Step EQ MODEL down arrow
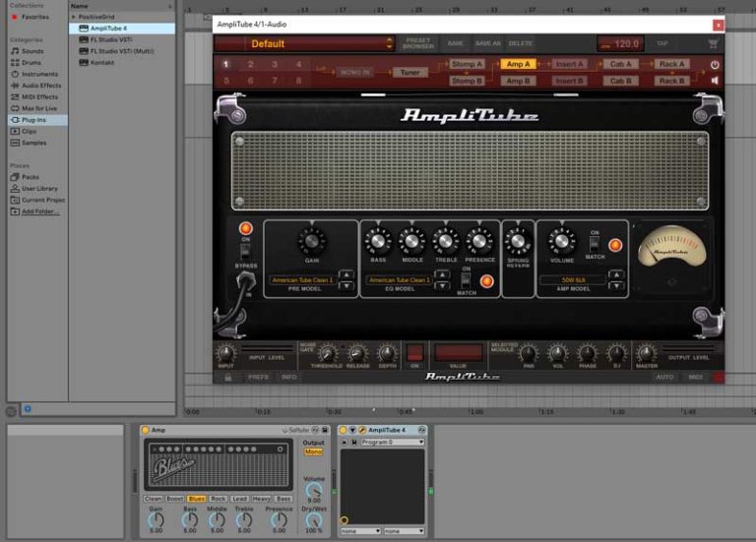Image resolution: width=756 pixels, height=542 pixels. pyautogui.click(x=442, y=285)
